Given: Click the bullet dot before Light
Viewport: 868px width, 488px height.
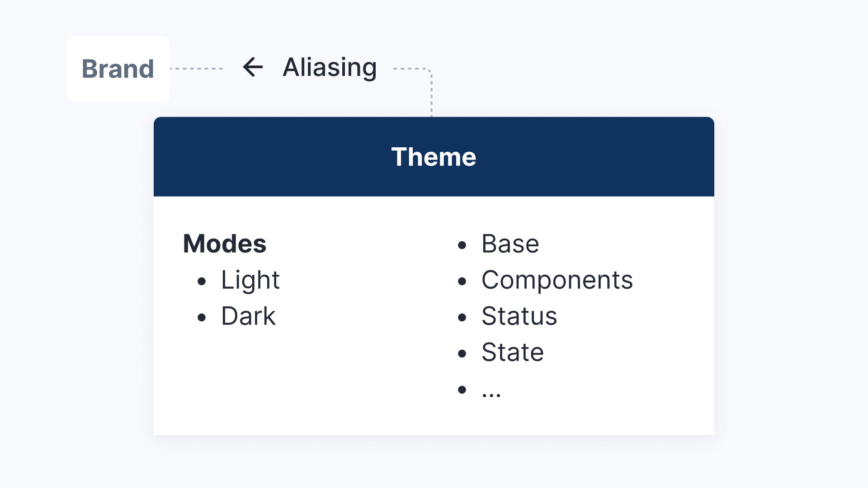Looking at the screenshot, I should point(202,282).
